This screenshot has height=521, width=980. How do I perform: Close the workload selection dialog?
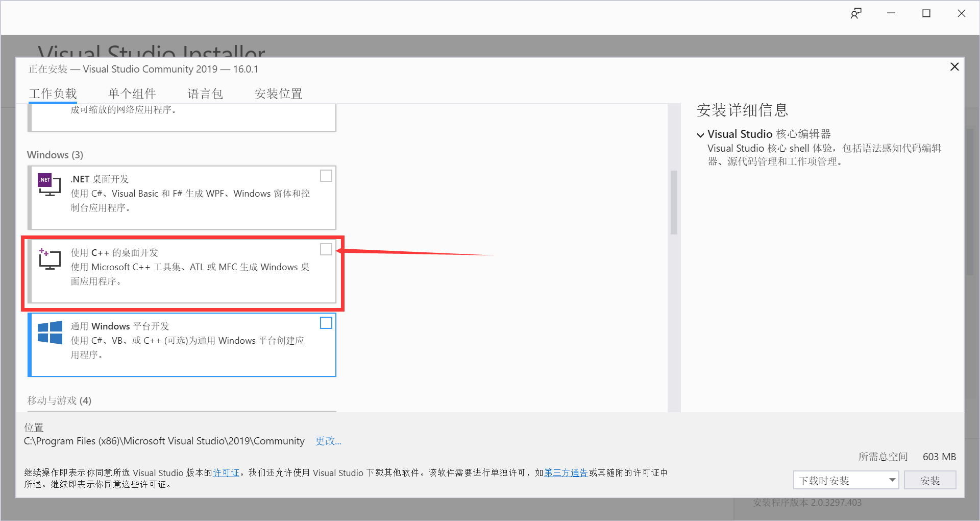[x=954, y=67]
